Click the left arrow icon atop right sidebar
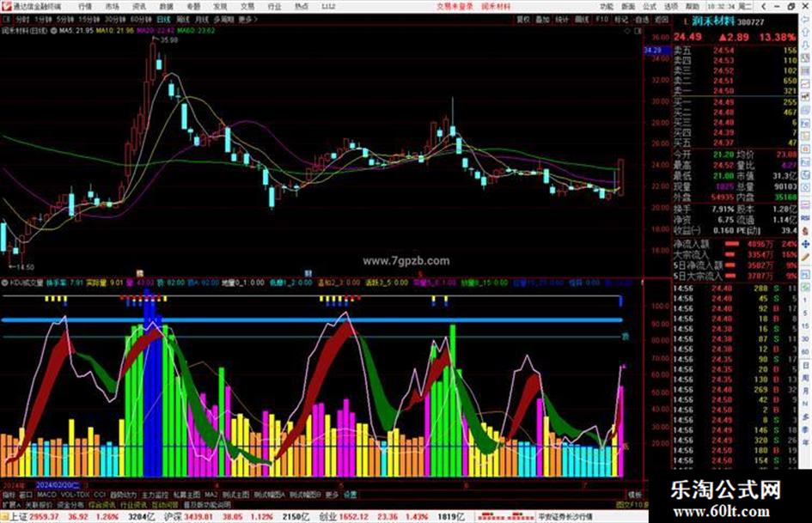 [805, 18]
